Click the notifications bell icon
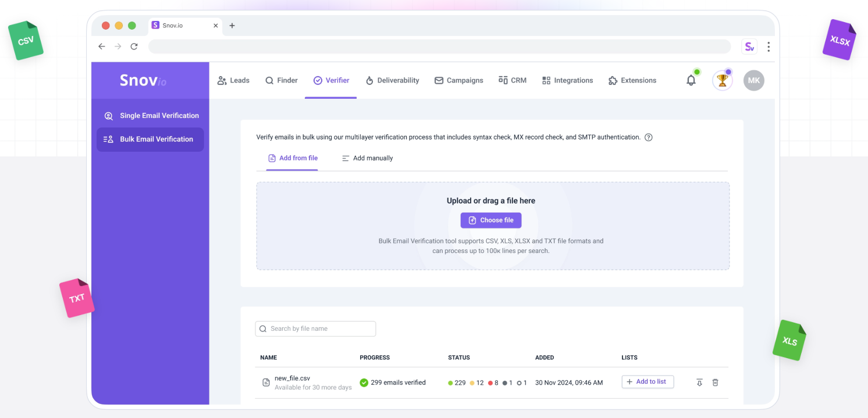868x418 pixels. 691,80
